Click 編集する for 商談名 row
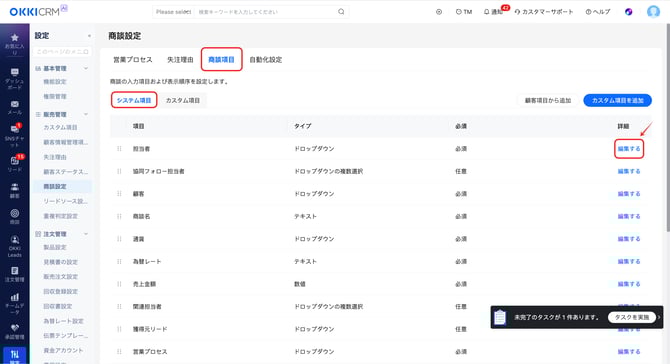The image size is (670, 364). [629, 217]
